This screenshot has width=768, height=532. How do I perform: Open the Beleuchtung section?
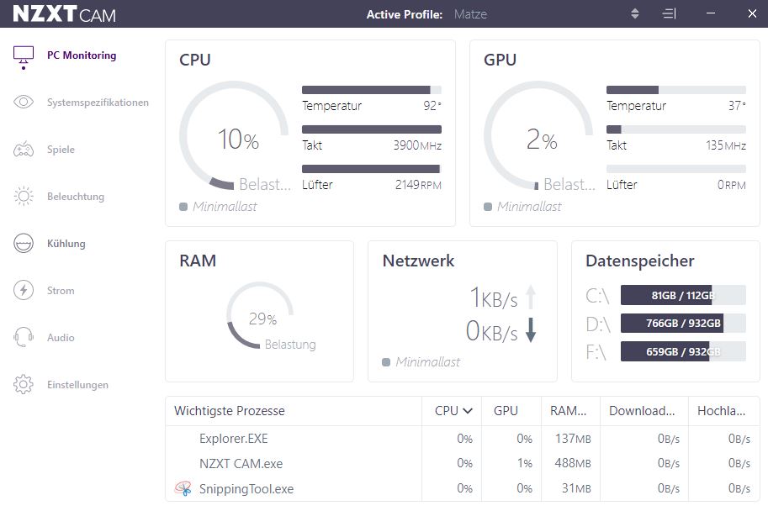tap(76, 197)
